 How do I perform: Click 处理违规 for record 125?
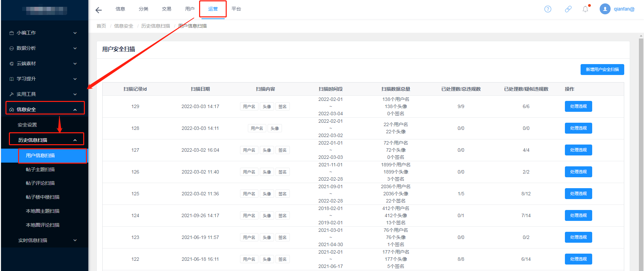click(x=578, y=194)
